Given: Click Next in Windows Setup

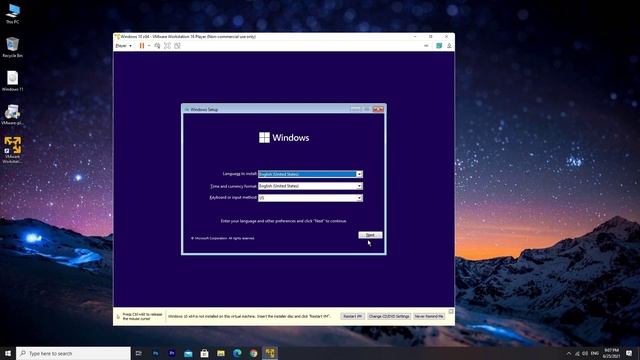Looking at the screenshot, I should point(370,235).
